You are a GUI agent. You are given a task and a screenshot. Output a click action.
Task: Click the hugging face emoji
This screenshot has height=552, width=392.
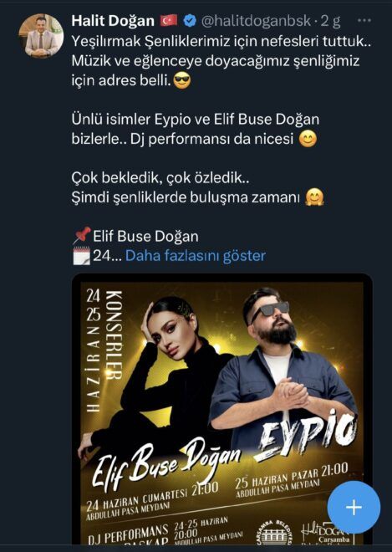click(x=314, y=197)
